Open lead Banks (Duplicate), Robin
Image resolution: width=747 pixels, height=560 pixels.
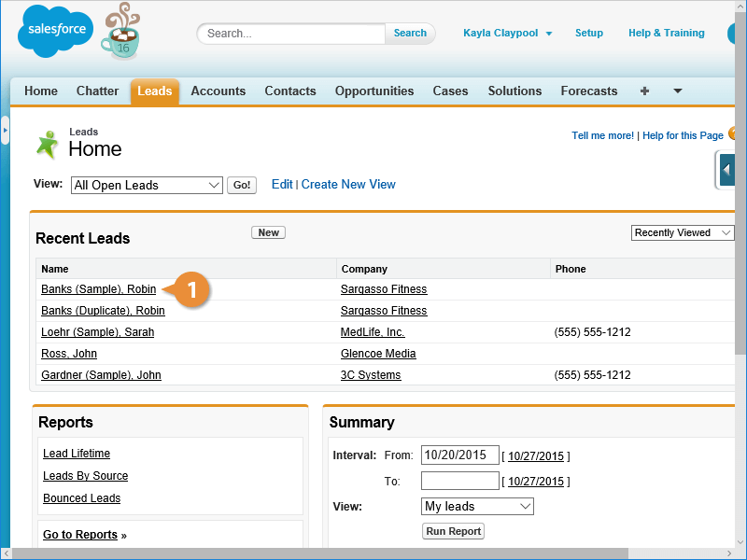[x=103, y=311]
